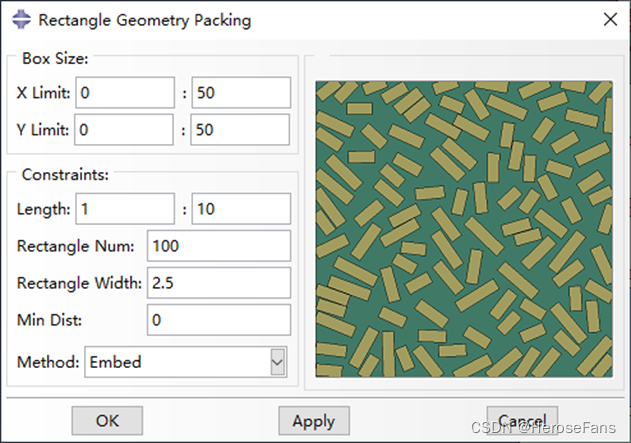Focus the Min Dist input field

[x=218, y=320]
